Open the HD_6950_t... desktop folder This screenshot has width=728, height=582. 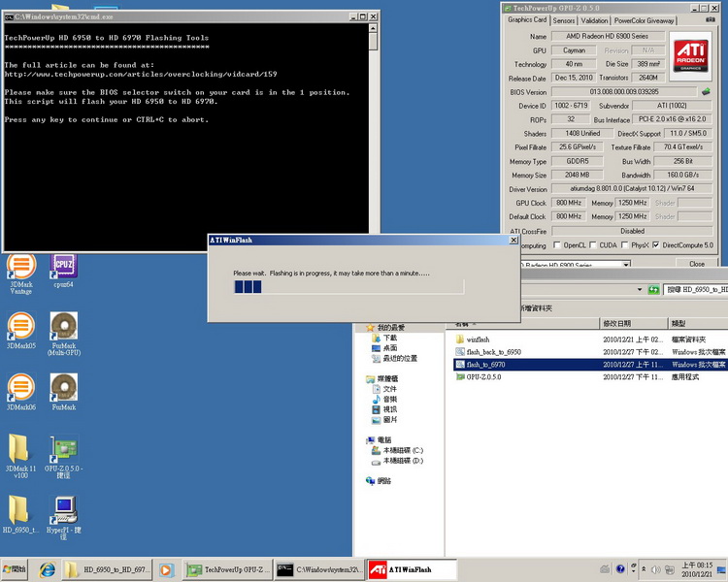(x=20, y=515)
